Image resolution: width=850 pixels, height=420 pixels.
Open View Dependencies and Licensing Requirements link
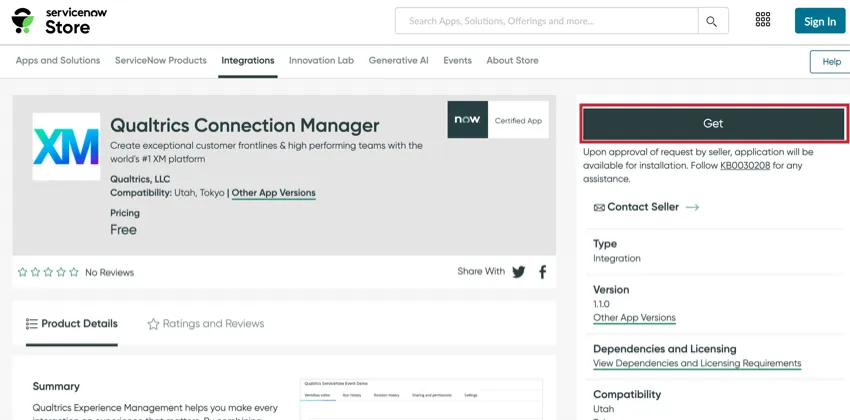pos(697,363)
